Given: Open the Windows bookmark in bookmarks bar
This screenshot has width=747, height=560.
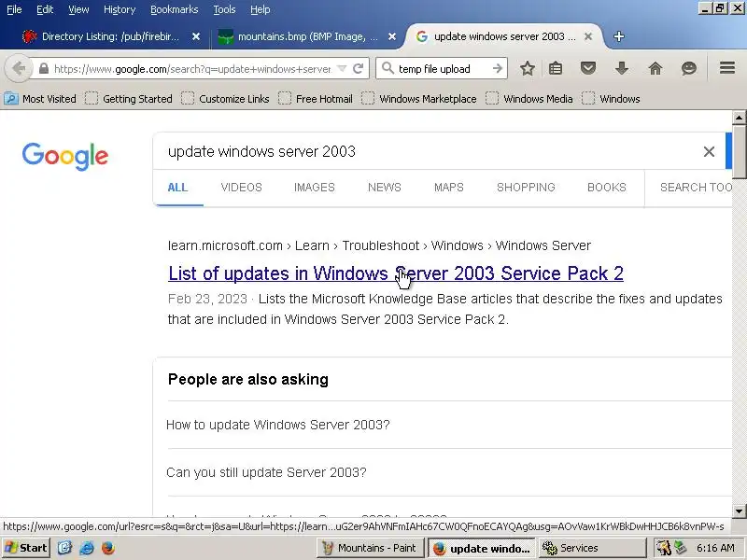Looking at the screenshot, I should (x=612, y=99).
